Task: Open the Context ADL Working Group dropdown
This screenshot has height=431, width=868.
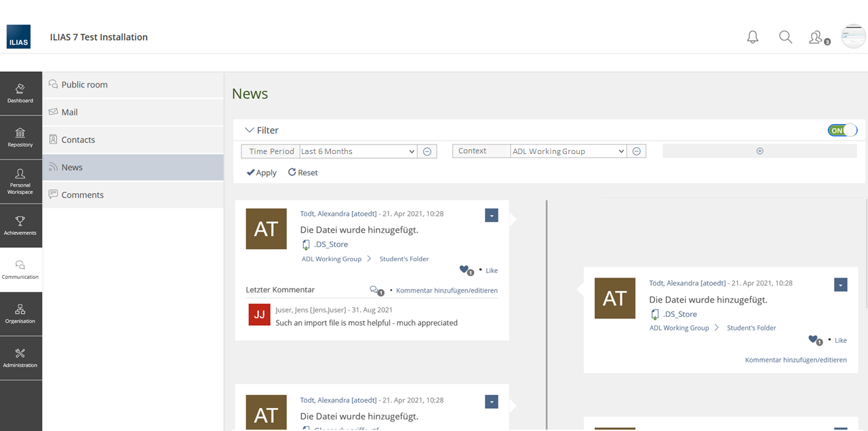Action: (568, 151)
